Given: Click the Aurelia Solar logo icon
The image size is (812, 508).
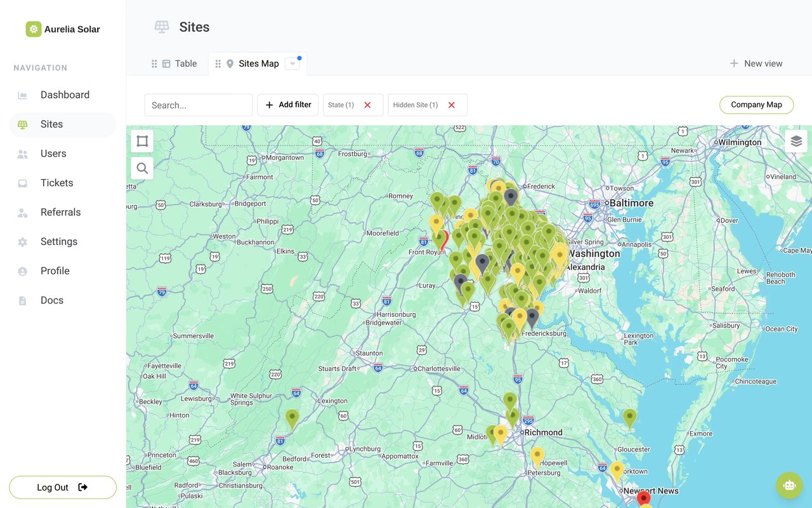Looking at the screenshot, I should (x=34, y=29).
